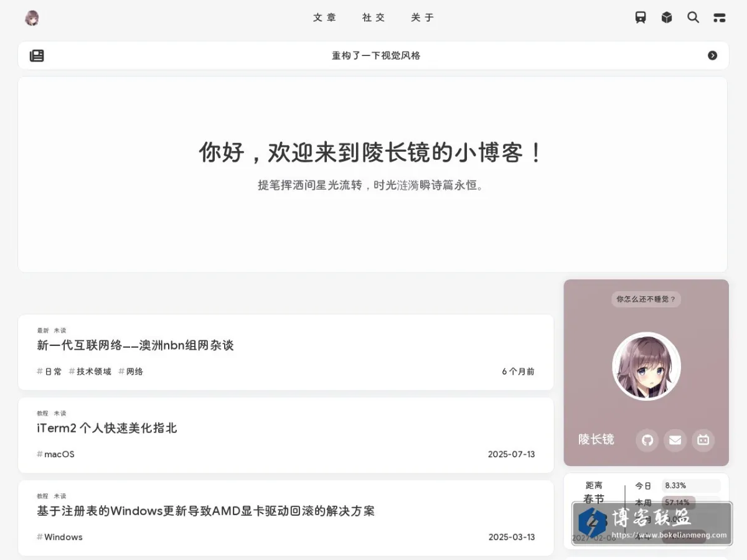Click the date 2025-03-13
This screenshot has width=747, height=560.
[512, 537]
